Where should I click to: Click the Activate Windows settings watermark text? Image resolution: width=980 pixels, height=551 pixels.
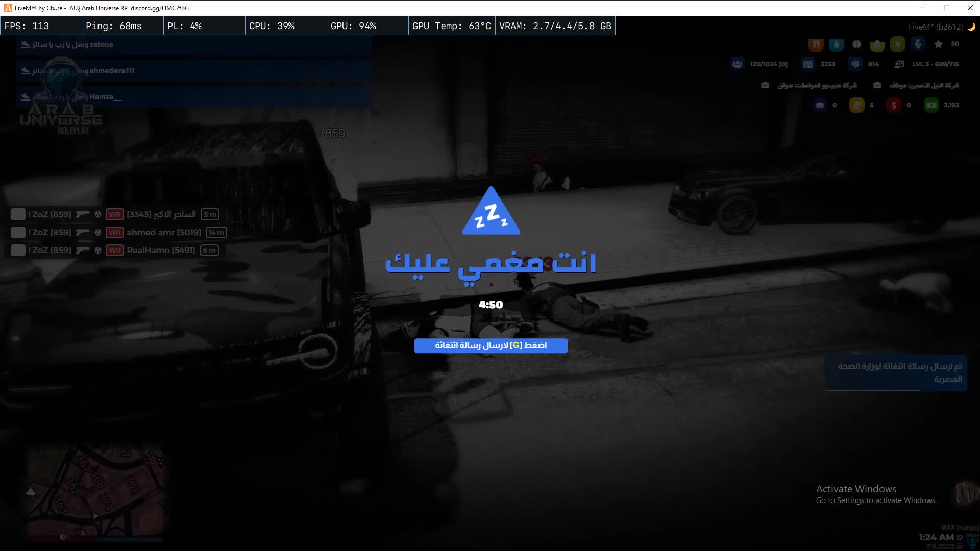(876, 494)
